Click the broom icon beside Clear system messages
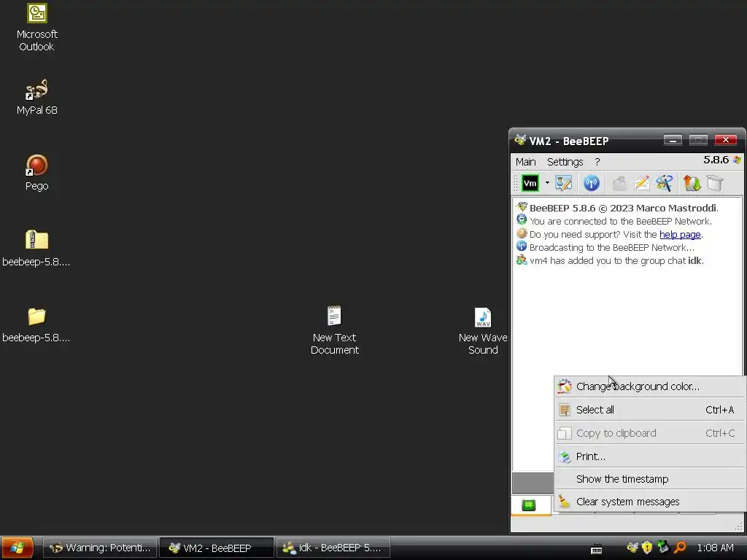The width and height of the screenshot is (747, 560). [565, 502]
